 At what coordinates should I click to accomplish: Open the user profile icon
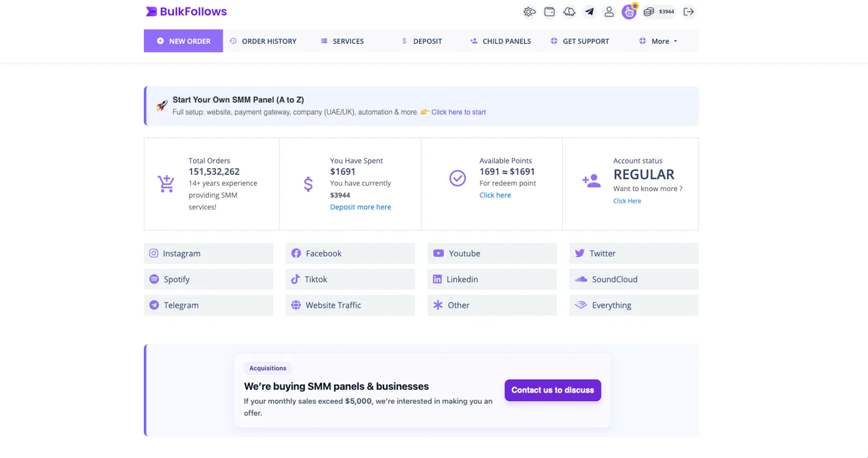(x=609, y=12)
